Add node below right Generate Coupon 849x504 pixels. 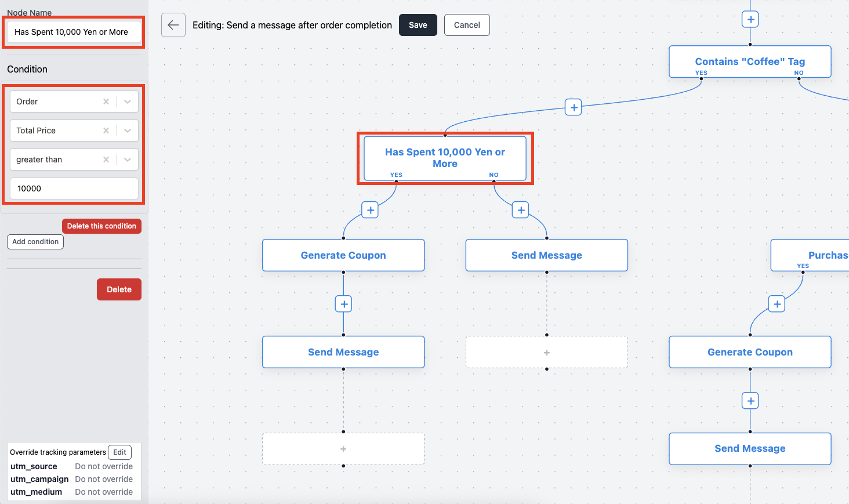[750, 401]
